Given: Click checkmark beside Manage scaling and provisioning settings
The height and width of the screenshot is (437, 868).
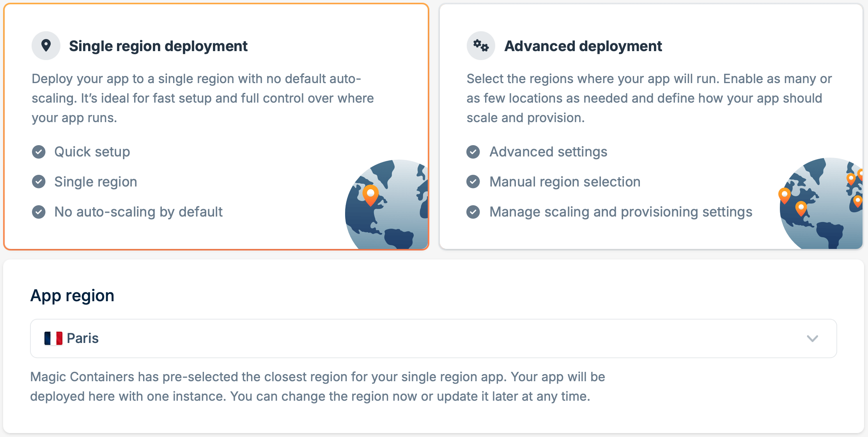Looking at the screenshot, I should click(x=473, y=212).
